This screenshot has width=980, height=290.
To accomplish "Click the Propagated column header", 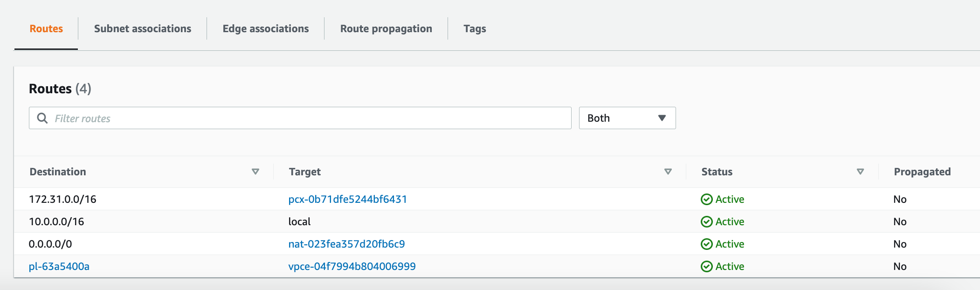I will [922, 172].
